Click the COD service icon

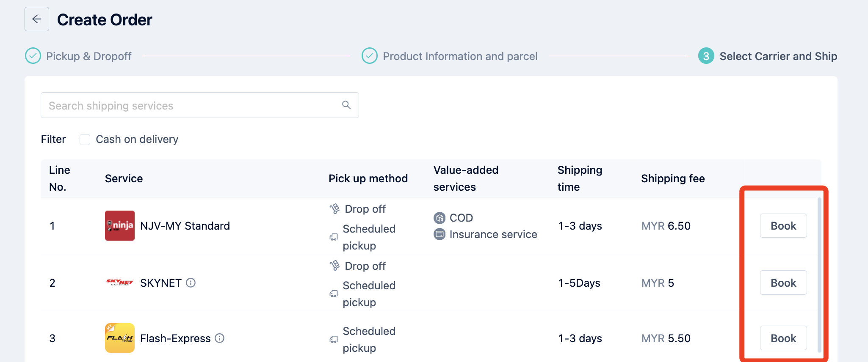coord(440,218)
